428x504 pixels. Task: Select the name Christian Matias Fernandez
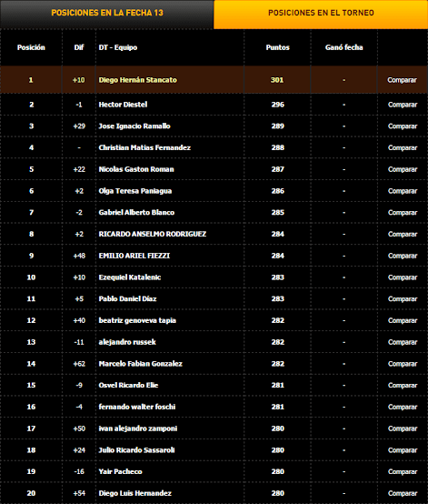[x=144, y=148]
